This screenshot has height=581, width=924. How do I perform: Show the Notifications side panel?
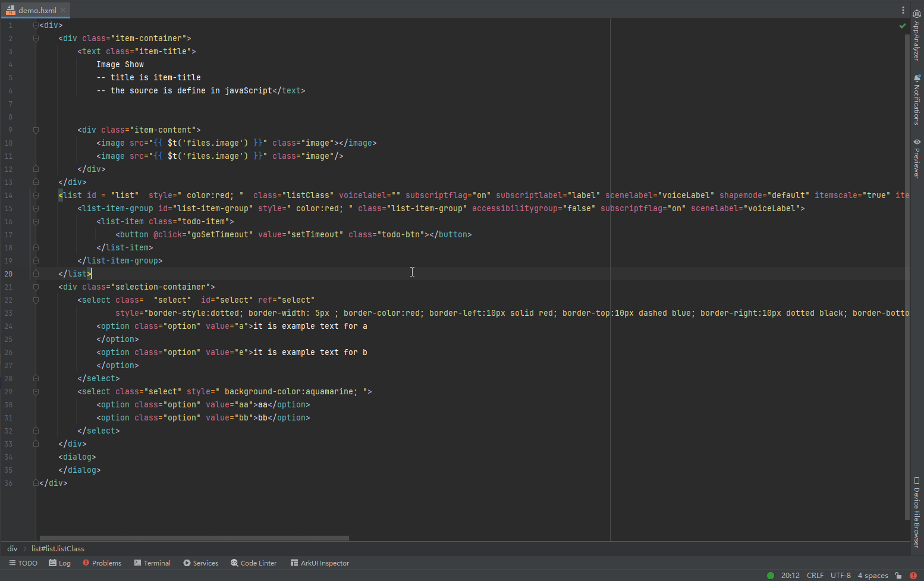tap(917, 99)
